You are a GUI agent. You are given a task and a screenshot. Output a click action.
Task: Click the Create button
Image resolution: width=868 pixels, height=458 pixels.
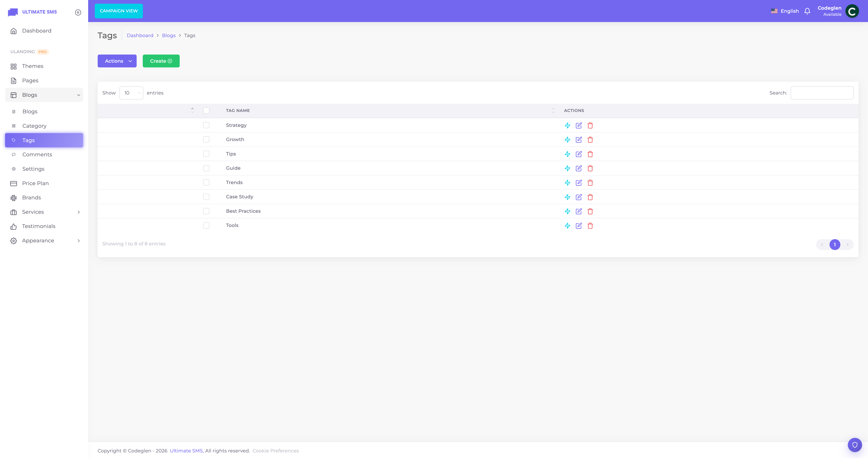point(161,61)
